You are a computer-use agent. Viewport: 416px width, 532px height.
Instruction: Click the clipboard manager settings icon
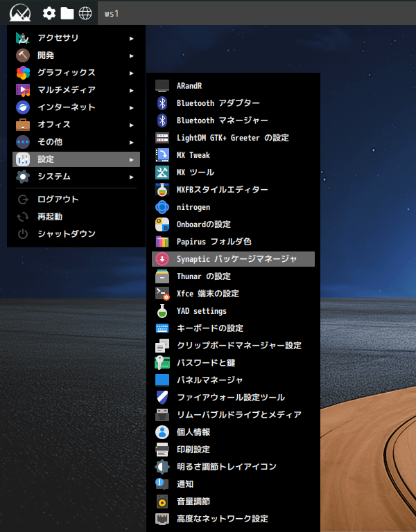pyautogui.click(x=162, y=346)
